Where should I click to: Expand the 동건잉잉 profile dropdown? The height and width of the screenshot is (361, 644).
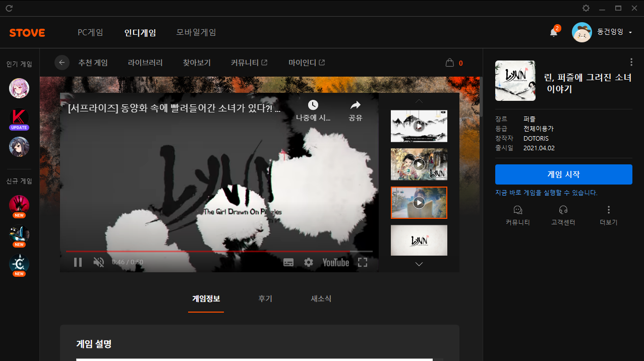pos(630,32)
